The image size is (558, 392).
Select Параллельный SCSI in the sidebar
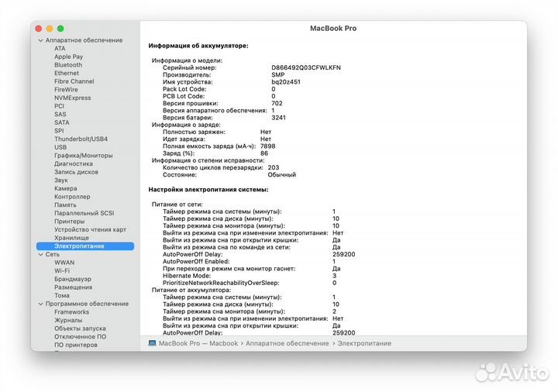tap(84, 213)
